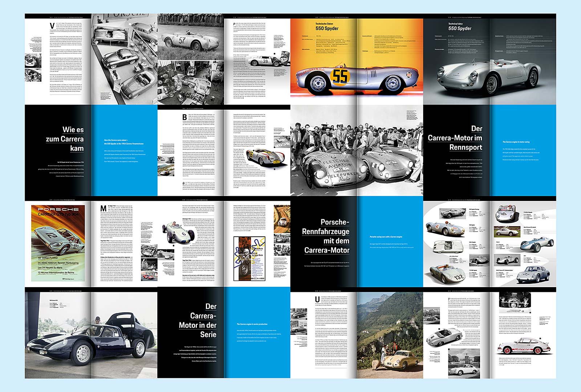Select the small silver Spyder number 55 in text

pyautogui.click(x=267, y=157)
